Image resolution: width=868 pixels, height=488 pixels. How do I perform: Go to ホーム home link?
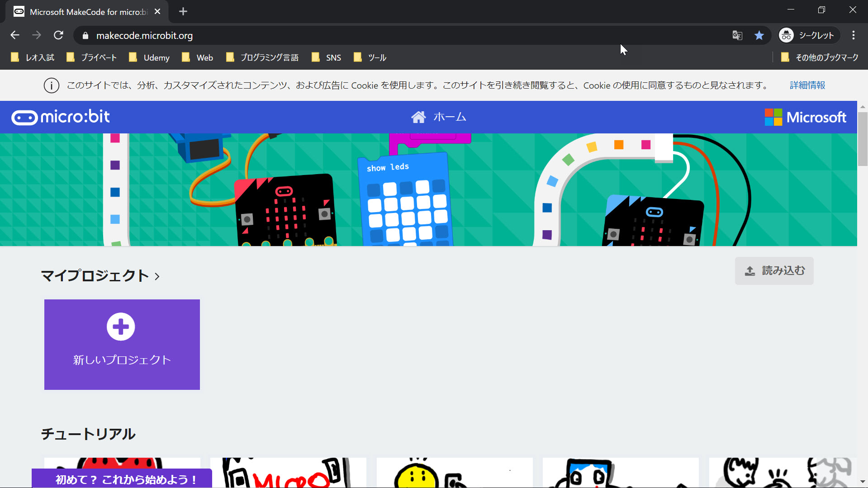[438, 117]
